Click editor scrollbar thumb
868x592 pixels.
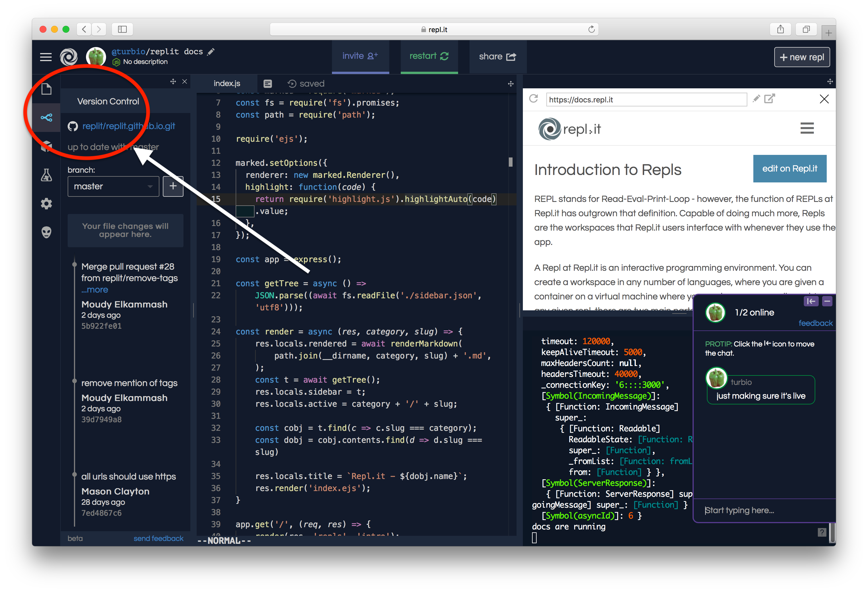click(x=511, y=162)
